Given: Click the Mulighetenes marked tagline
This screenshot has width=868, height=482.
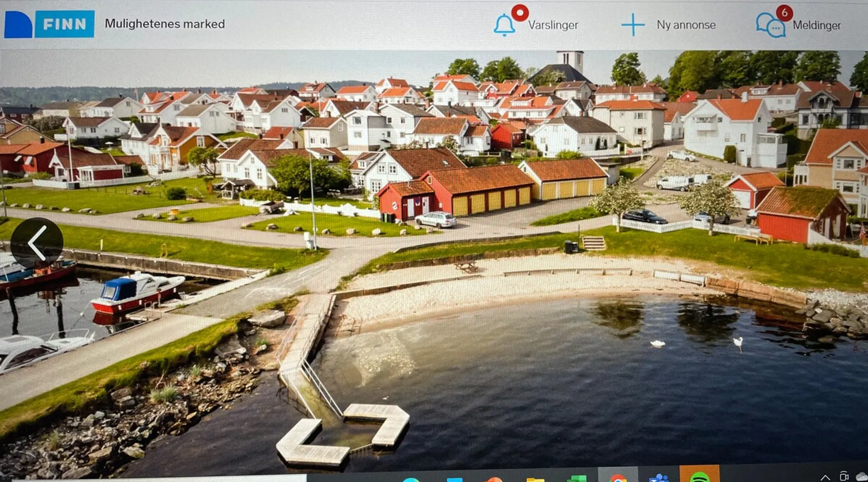Looking at the screenshot, I should 164,24.
